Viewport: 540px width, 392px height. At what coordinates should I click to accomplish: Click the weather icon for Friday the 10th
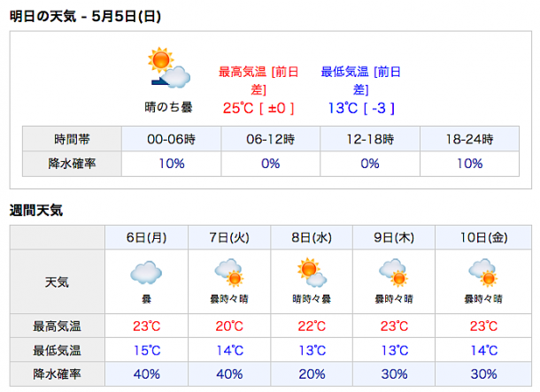point(482,273)
